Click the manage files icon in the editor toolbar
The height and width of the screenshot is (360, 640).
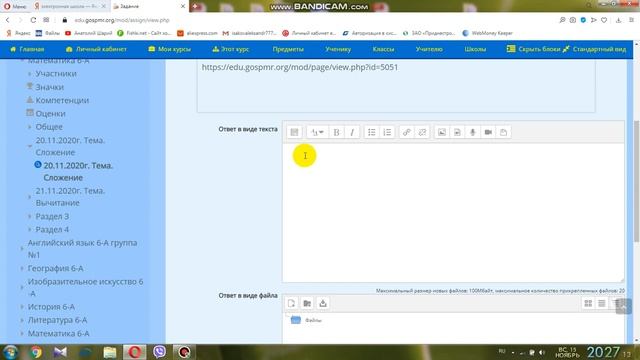pos(504,132)
